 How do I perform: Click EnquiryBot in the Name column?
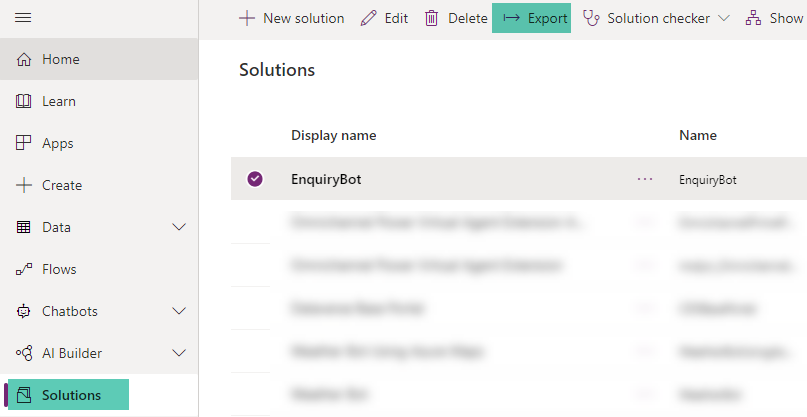708,180
